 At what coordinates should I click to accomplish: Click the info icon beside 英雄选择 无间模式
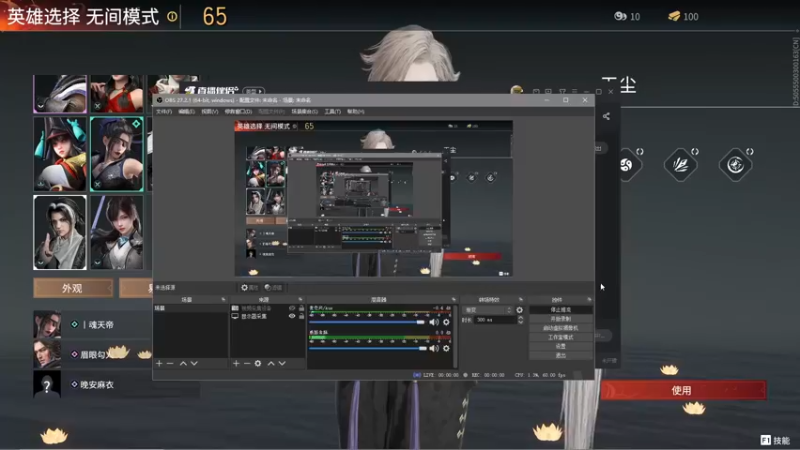coord(172,17)
